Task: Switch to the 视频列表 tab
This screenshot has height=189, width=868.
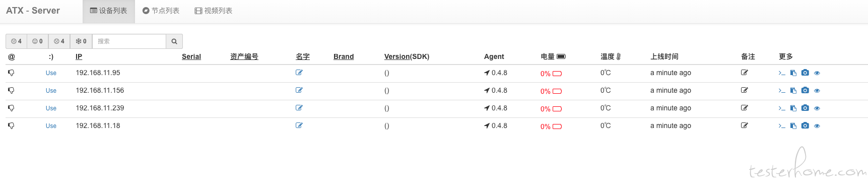Action: coord(214,11)
